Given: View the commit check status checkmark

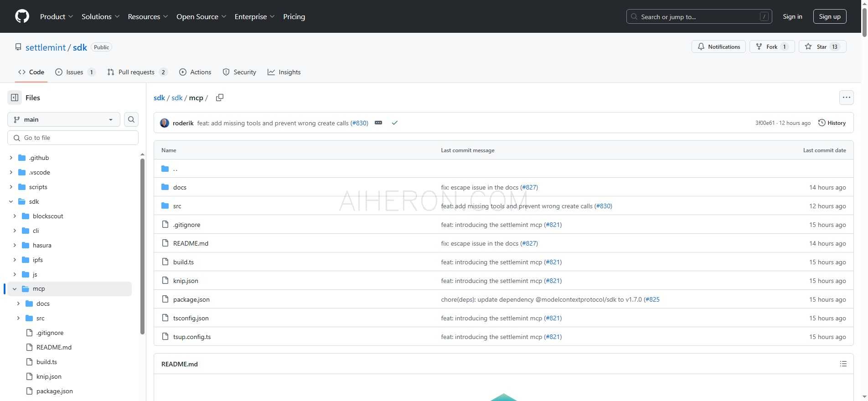Looking at the screenshot, I should coord(395,123).
